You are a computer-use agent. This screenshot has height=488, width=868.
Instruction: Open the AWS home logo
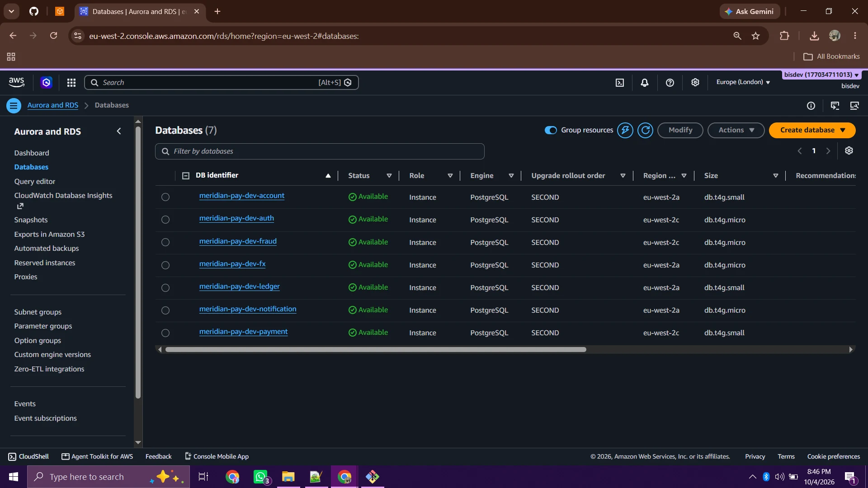(x=17, y=82)
